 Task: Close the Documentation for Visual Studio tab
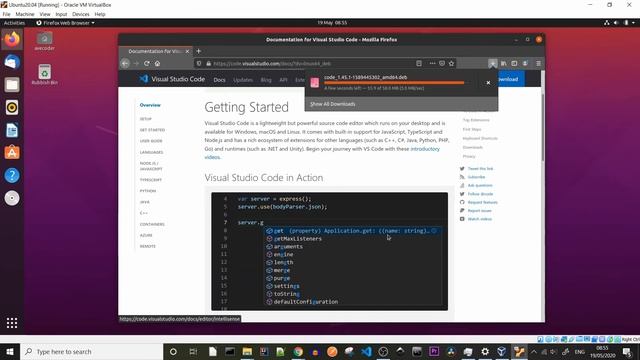coord(187,51)
